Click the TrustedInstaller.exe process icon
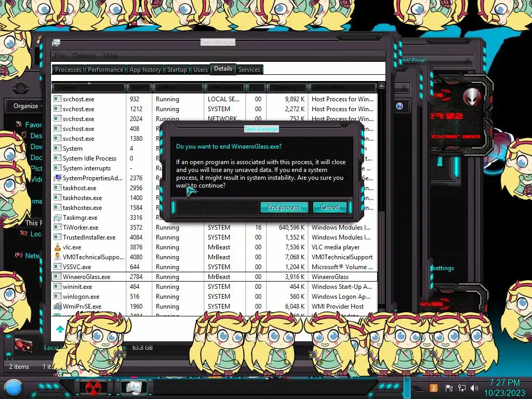The image size is (532, 399). [x=58, y=237]
